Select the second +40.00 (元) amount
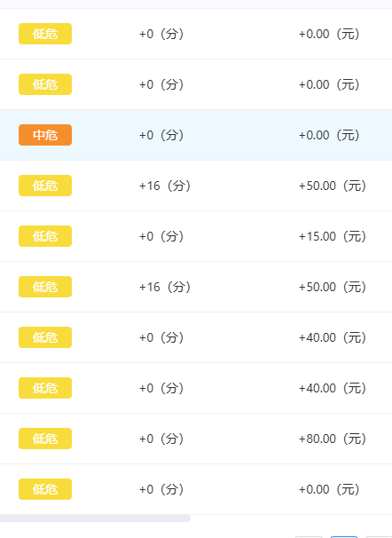The height and width of the screenshot is (538, 392). pyautogui.click(x=333, y=388)
